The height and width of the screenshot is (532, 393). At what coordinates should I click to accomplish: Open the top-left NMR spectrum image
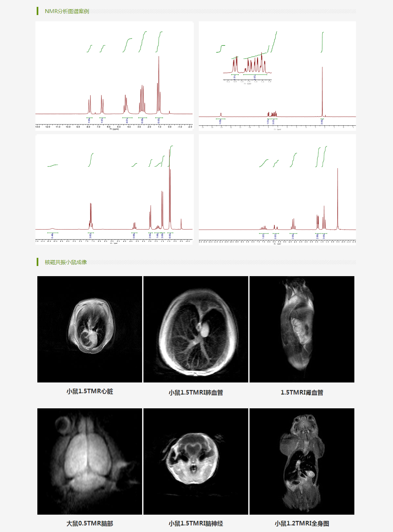click(x=114, y=76)
